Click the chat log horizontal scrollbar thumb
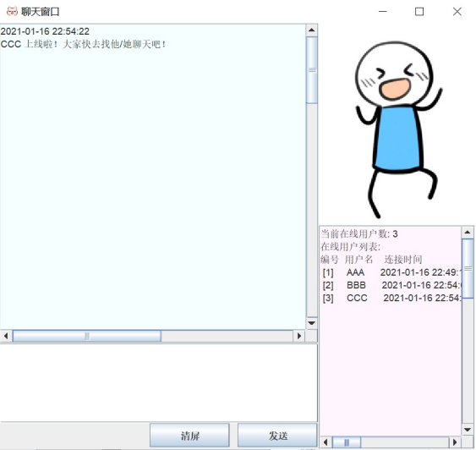The width and height of the screenshot is (476, 450). coord(87,336)
